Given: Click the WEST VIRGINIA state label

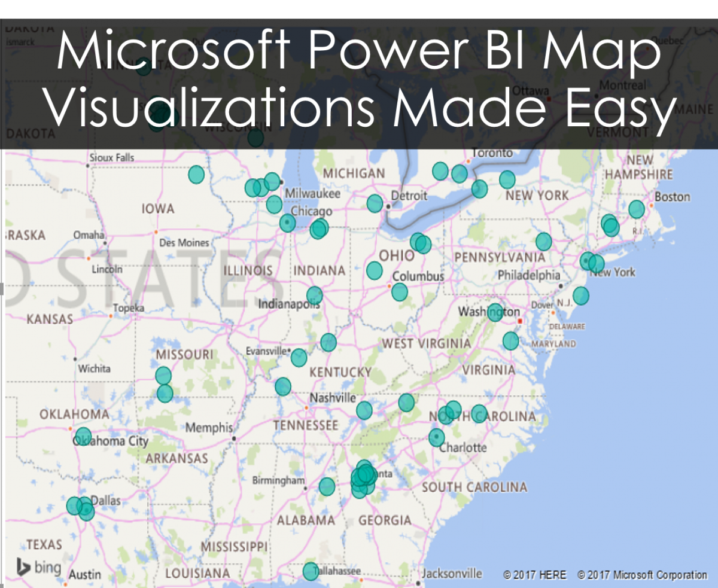Looking at the screenshot, I should tap(427, 344).
